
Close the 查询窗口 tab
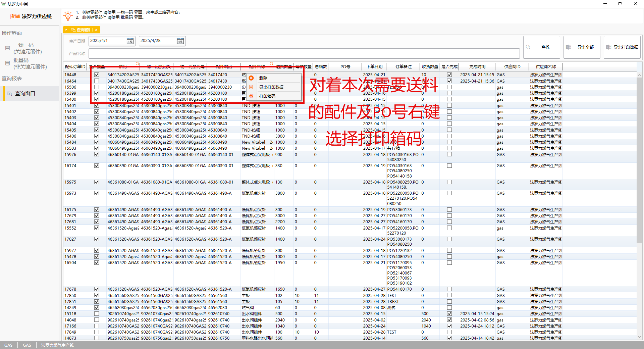point(96,30)
